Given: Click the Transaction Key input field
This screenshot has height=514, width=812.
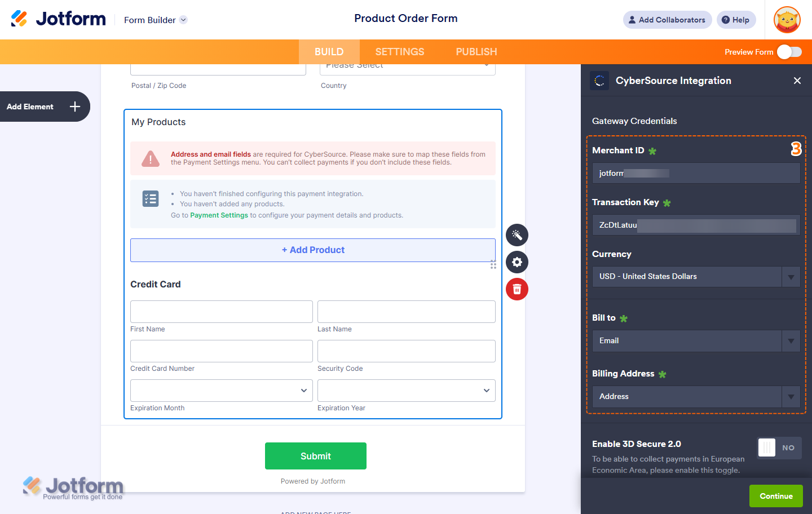Looking at the screenshot, I should pyautogui.click(x=696, y=225).
